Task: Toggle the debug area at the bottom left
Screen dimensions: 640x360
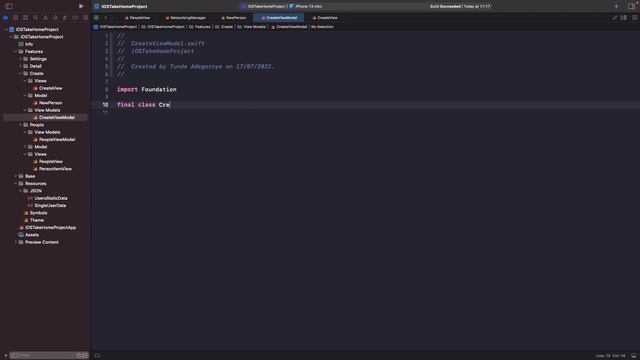Action: point(97,356)
